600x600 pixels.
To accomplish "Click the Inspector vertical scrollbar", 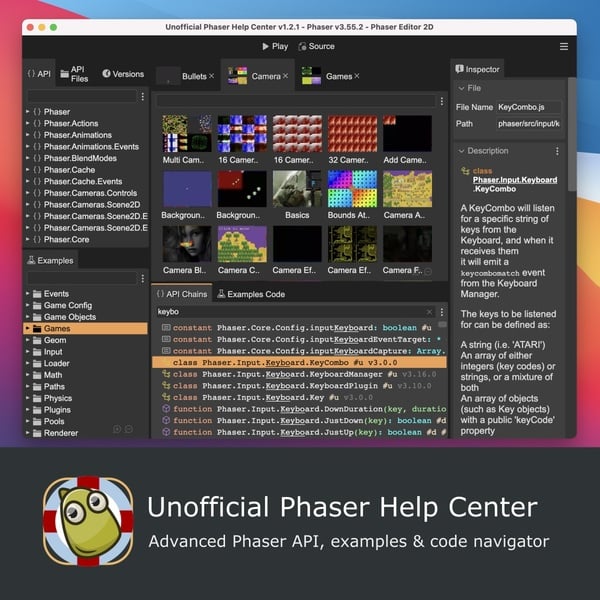I will 572,134.
